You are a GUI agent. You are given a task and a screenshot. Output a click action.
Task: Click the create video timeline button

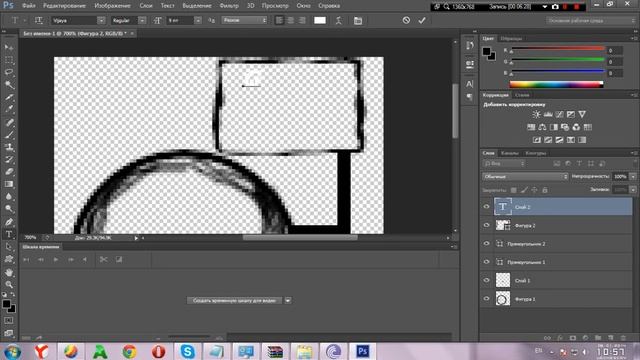234,300
